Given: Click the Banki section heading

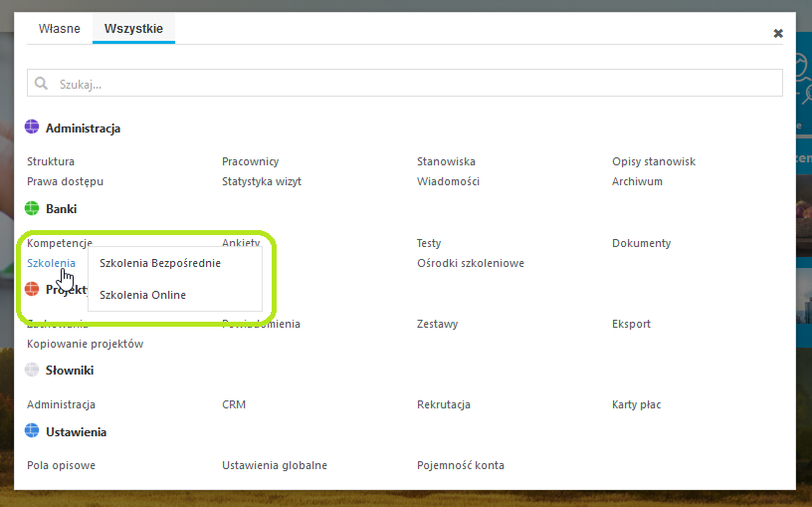Looking at the screenshot, I should [61, 209].
